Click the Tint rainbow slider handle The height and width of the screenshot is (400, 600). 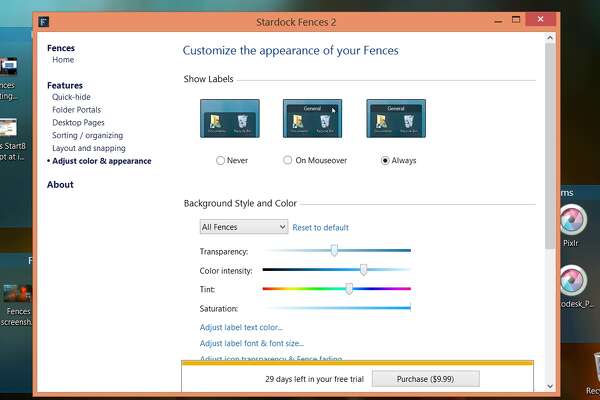click(349, 289)
